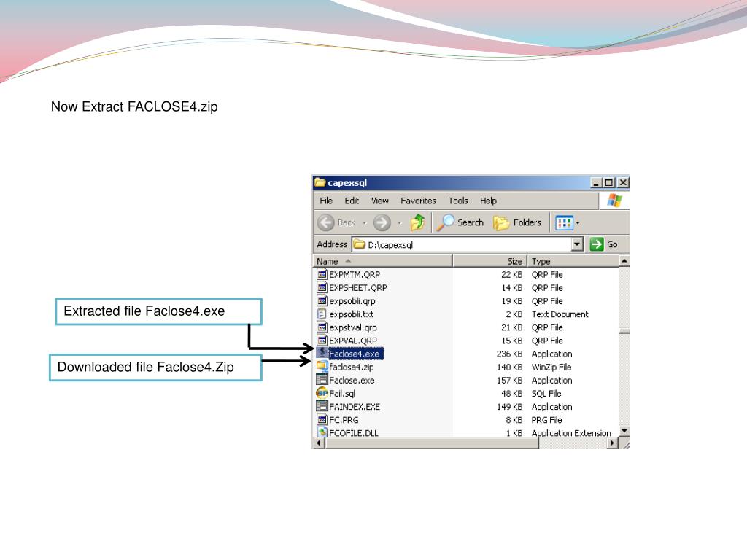Screen dimensions: 747x560
Task: Go up one folder level icon
Action: point(418,222)
